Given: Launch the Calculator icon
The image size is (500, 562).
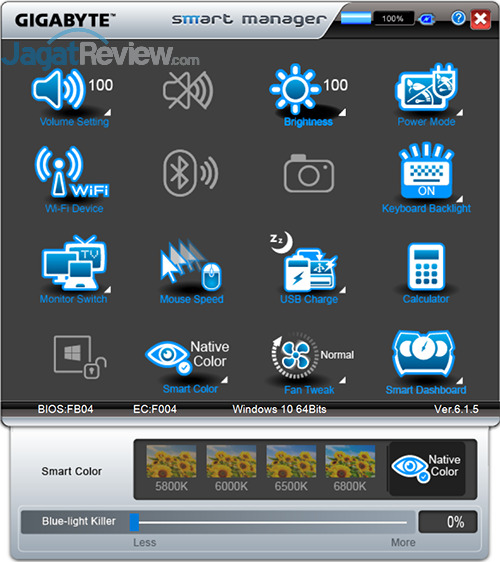Looking at the screenshot, I should coord(426,266).
